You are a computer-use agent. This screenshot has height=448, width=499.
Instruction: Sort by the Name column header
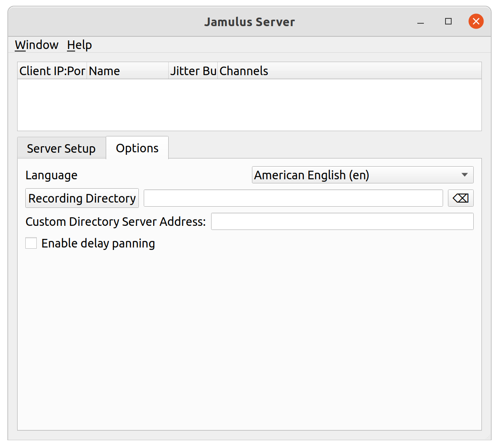click(128, 71)
